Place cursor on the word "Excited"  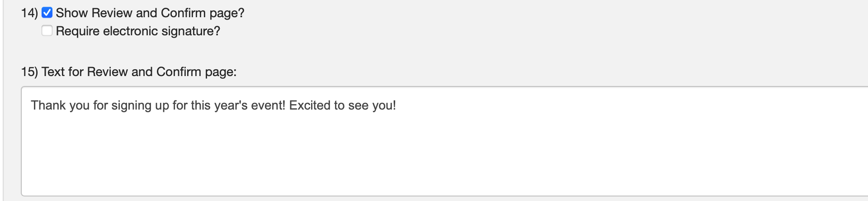tap(310, 105)
